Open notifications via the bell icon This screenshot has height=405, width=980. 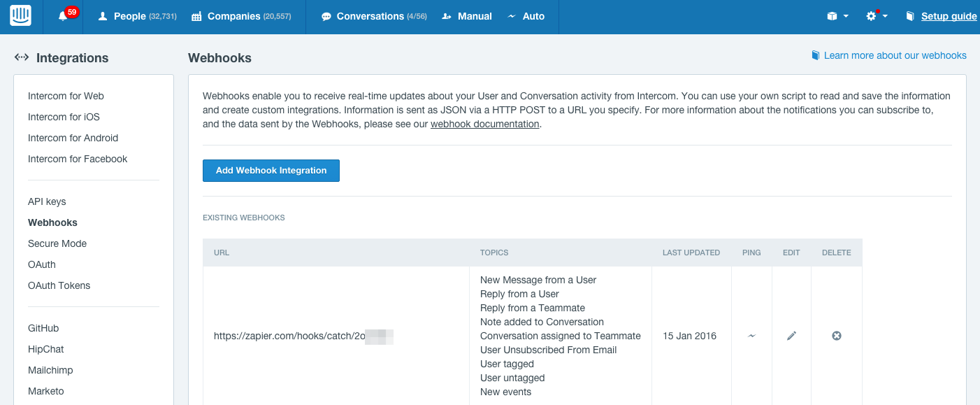coord(62,15)
